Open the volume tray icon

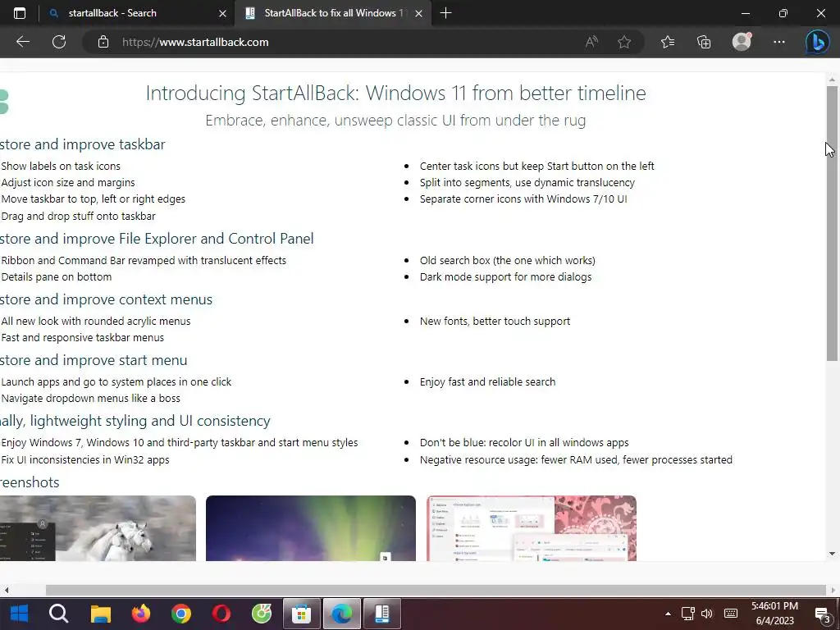tap(707, 614)
